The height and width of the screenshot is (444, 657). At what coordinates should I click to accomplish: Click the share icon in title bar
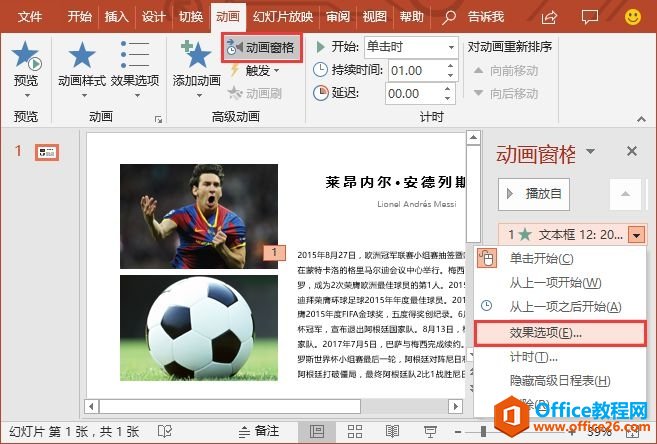(x=548, y=16)
